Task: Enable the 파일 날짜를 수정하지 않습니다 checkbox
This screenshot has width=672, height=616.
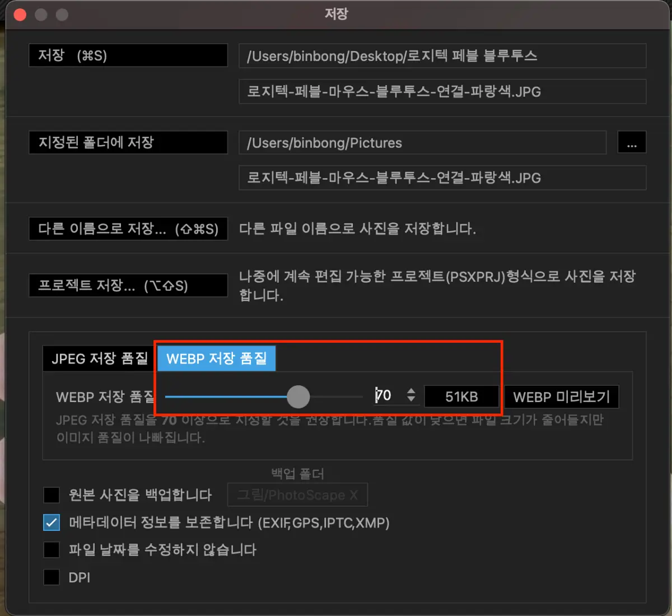Action: pyautogui.click(x=51, y=549)
